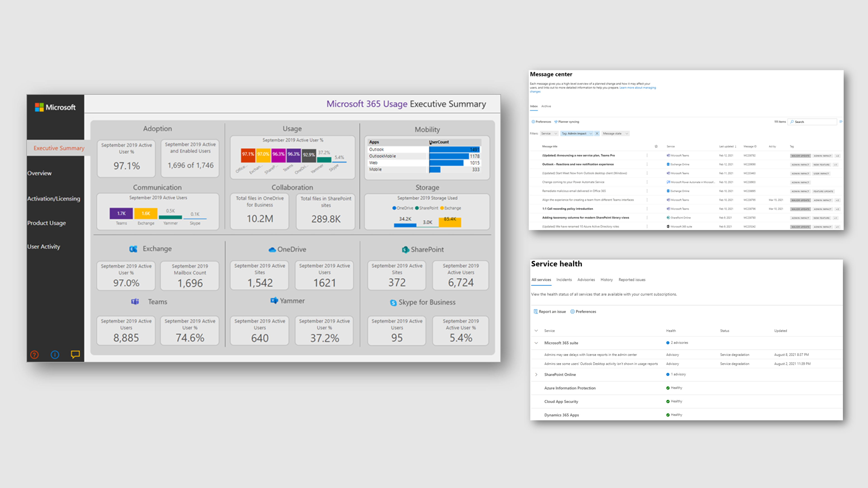Screen dimensions: 868x488
Task: Click the Preferences gear in Message center
Action: coord(533,122)
